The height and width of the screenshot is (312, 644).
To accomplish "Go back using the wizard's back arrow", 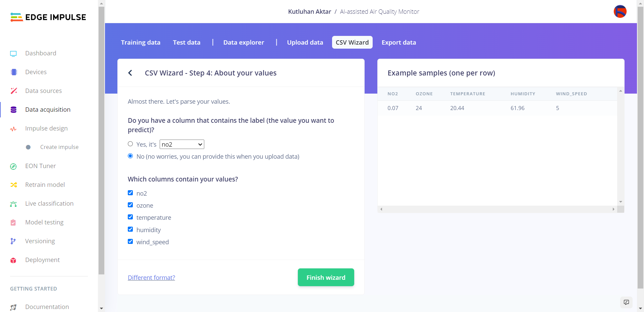I will coord(130,73).
